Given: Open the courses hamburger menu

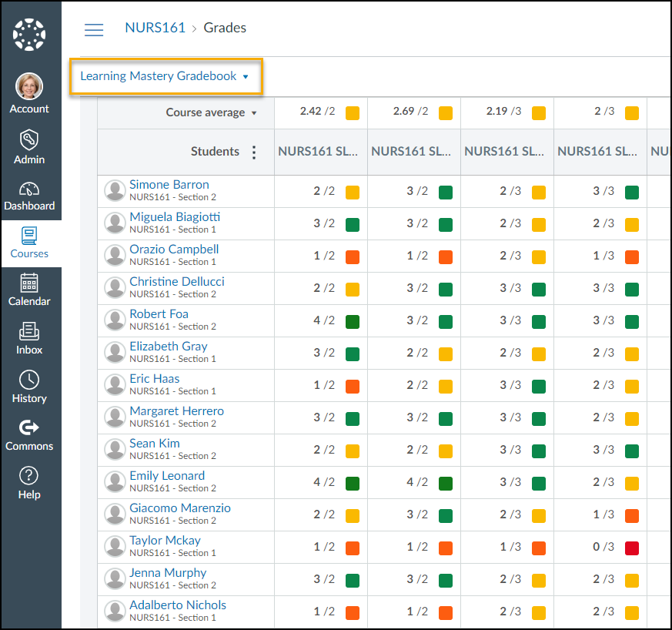Looking at the screenshot, I should click(x=94, y=29).
